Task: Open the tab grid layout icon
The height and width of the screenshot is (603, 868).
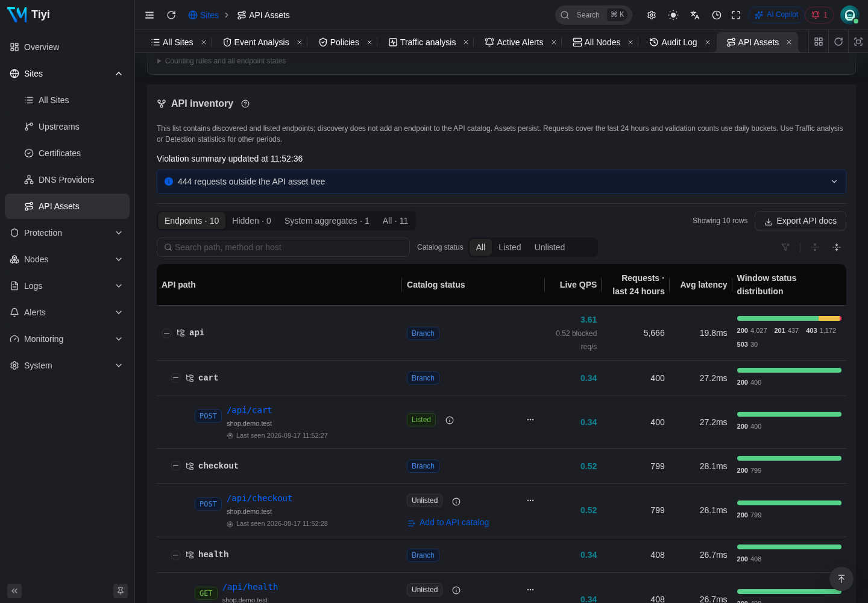Action: [819, 42]
